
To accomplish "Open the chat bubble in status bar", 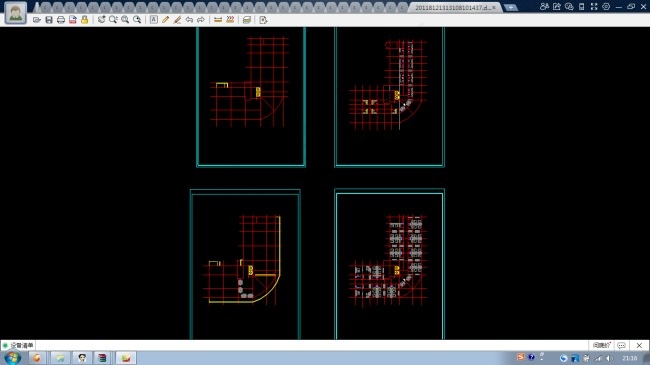I will (621, 345).
